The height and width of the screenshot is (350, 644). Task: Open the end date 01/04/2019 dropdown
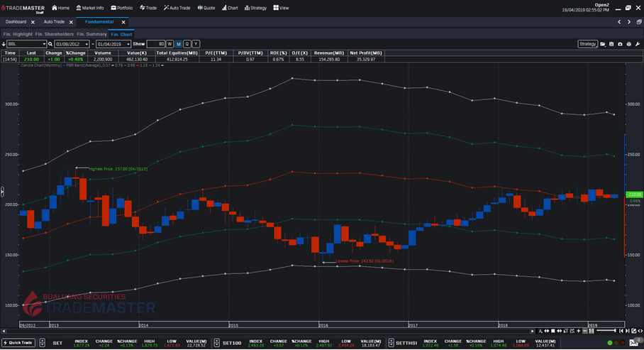(x=128, y=44)
